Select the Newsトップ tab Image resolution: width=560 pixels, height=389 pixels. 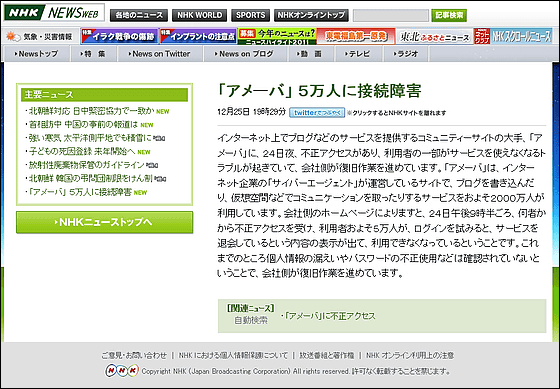pos(36,54)
